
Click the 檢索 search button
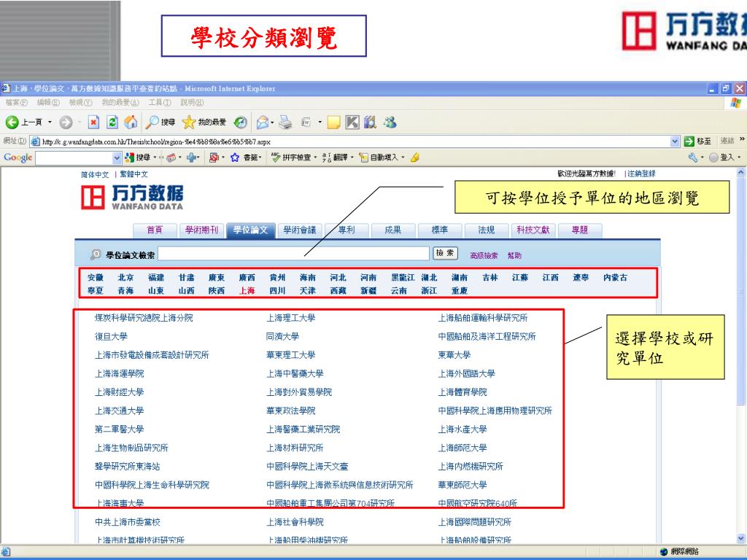pos(445,253)
